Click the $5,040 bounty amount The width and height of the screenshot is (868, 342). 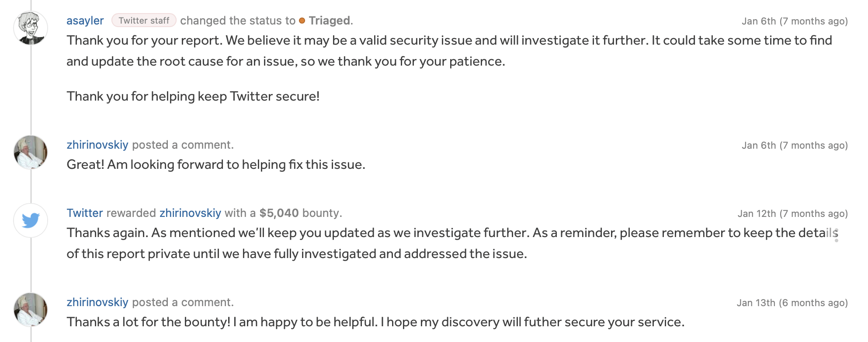279,213
